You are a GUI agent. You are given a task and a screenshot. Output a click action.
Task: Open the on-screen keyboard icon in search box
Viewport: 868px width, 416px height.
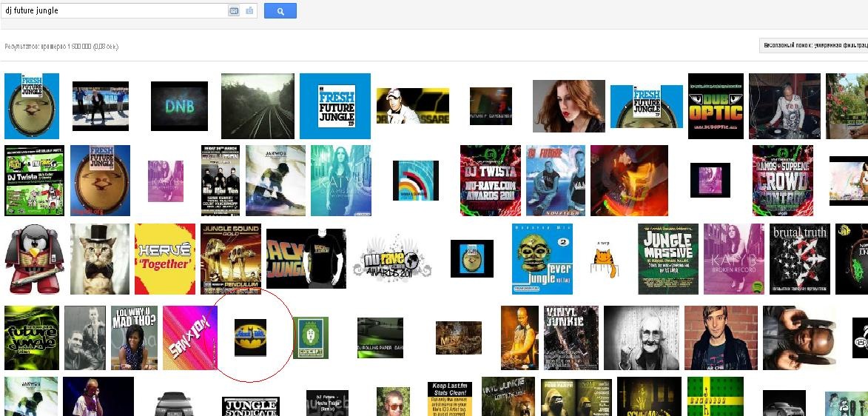tap(234, 11)
